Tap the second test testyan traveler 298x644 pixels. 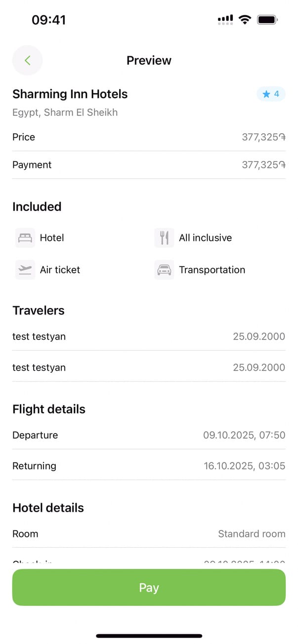(x=149, y=367)
